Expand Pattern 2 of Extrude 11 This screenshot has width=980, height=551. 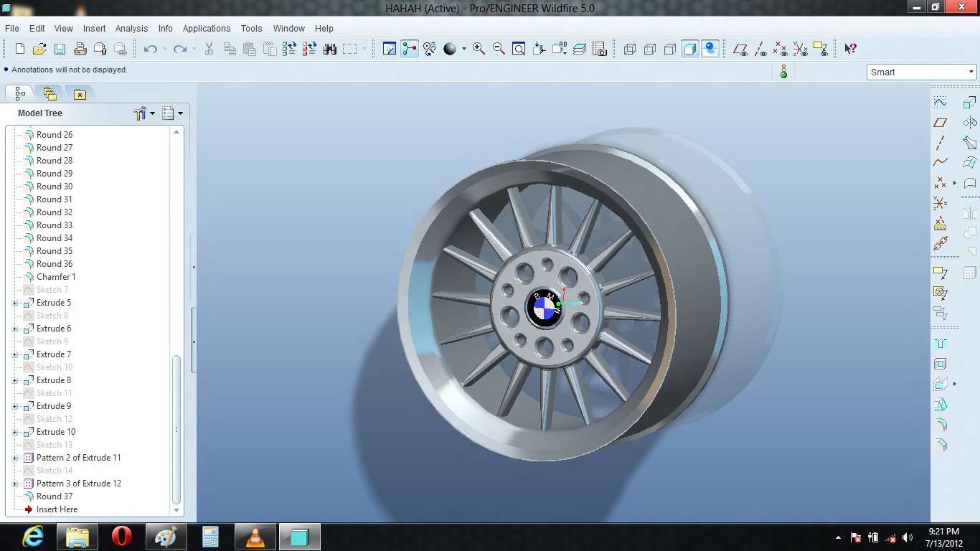(15, 458)
